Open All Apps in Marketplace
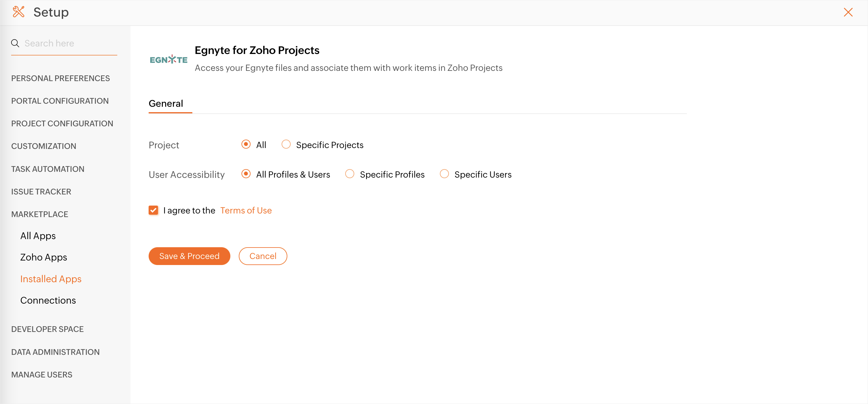868x404 pixels. [38, 236]
